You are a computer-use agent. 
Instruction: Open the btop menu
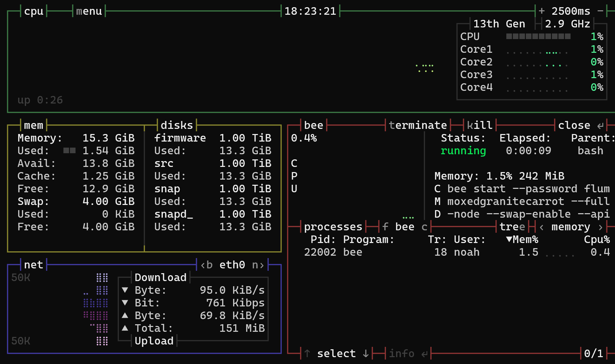(89, 11)
